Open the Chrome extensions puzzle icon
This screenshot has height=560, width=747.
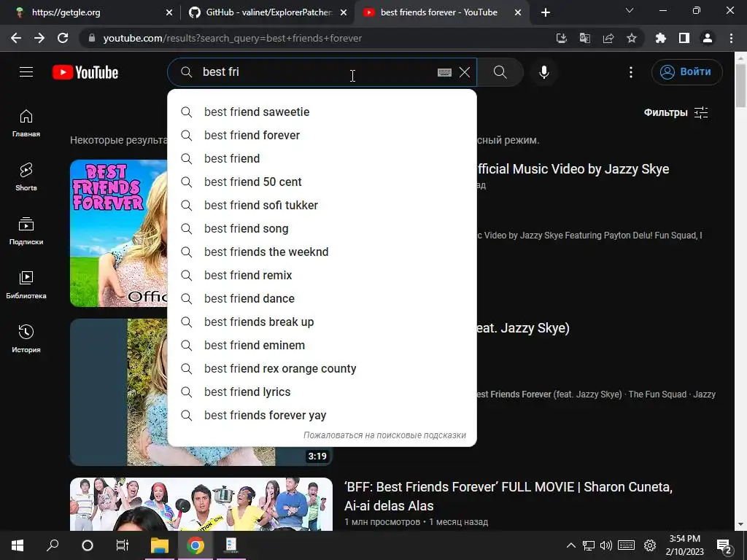[x=661, y=38]
